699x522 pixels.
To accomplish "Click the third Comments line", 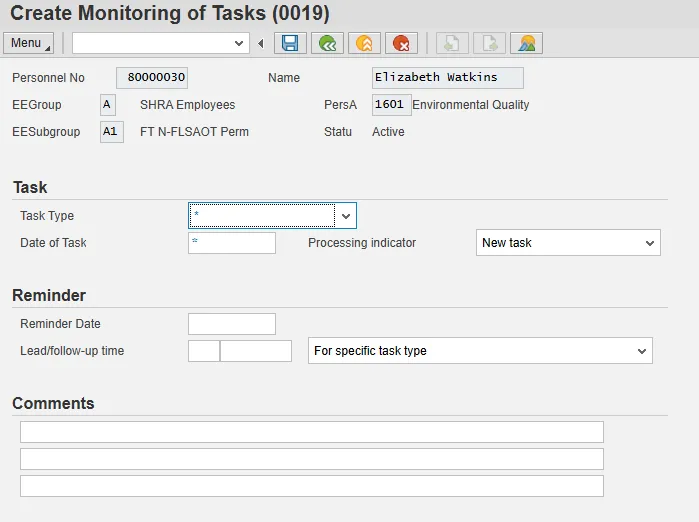I will pos(312,486).
